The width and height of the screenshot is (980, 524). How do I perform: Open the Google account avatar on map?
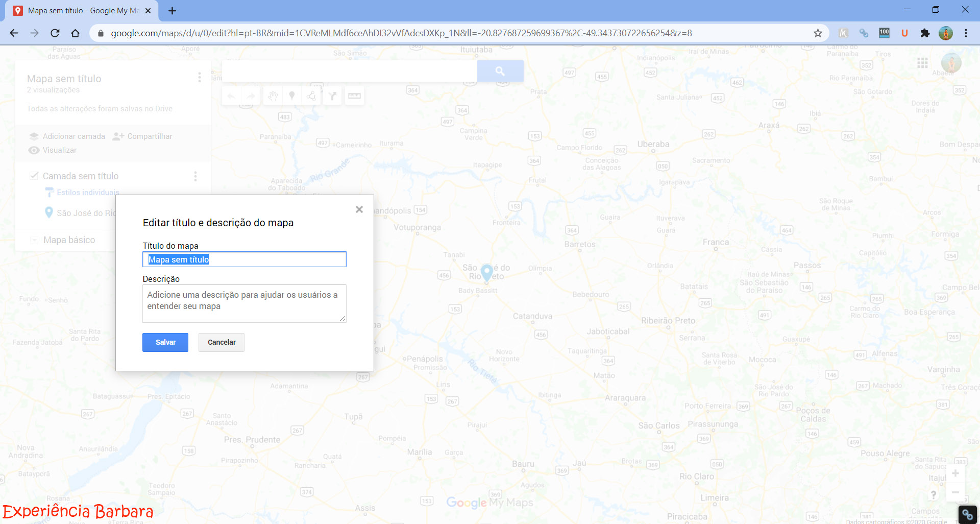951,63
